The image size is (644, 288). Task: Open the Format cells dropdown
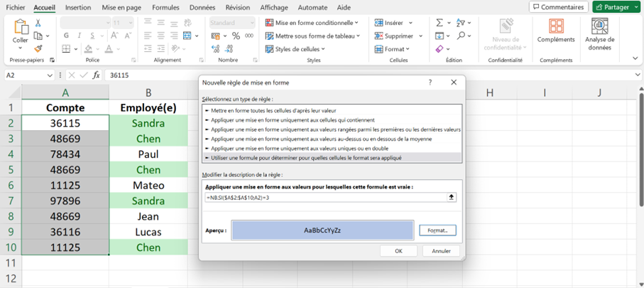click(392, 49)
